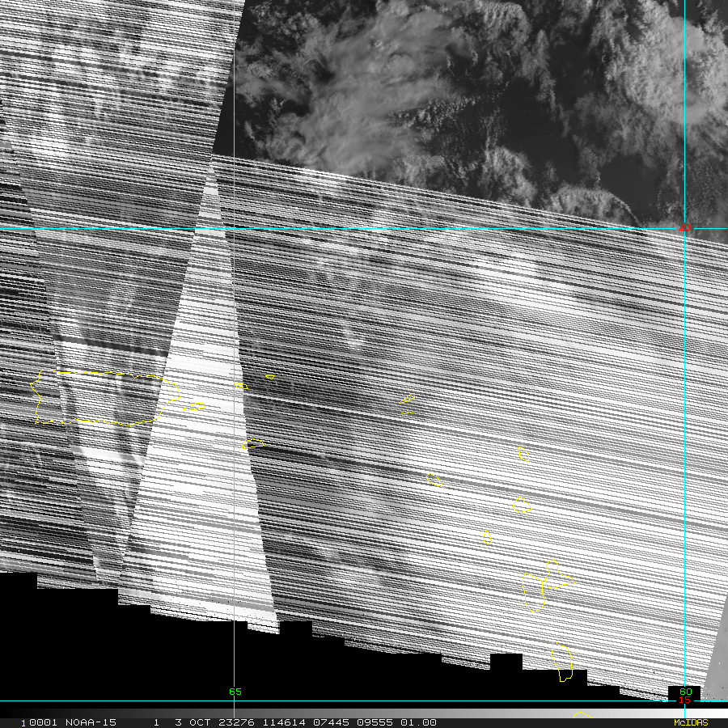Click the green 60 longitude label

[685, 692]
